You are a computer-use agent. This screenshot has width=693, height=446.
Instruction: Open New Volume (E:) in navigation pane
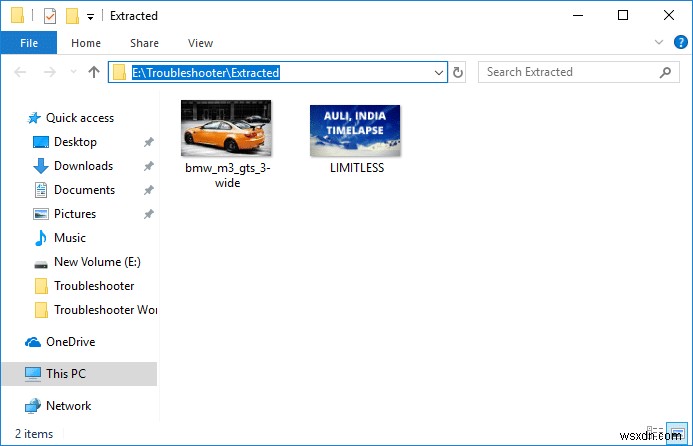coord(87,262)
